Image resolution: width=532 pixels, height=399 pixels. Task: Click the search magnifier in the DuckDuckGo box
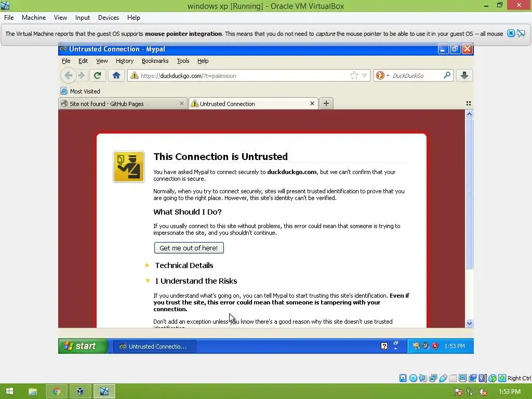coord(447,75)
